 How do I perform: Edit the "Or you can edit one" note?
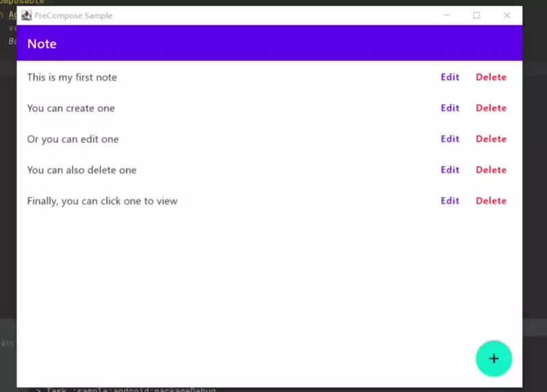[450, 139]
